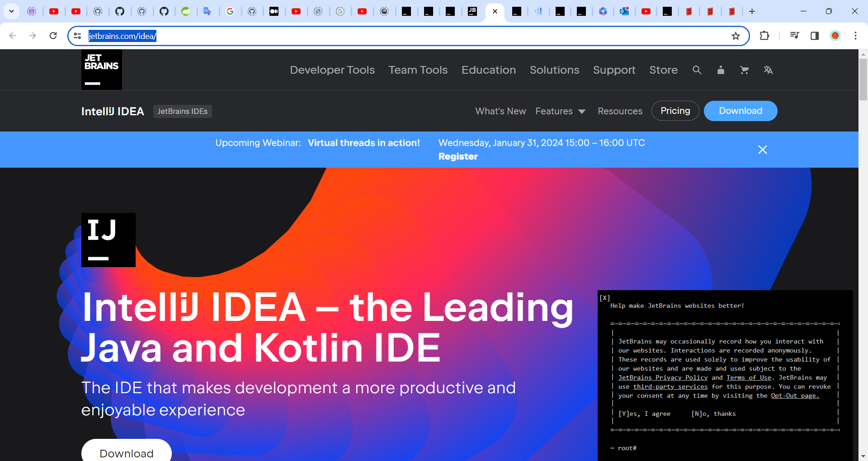Open Virtual threads in action webinar link

(364, 143)
